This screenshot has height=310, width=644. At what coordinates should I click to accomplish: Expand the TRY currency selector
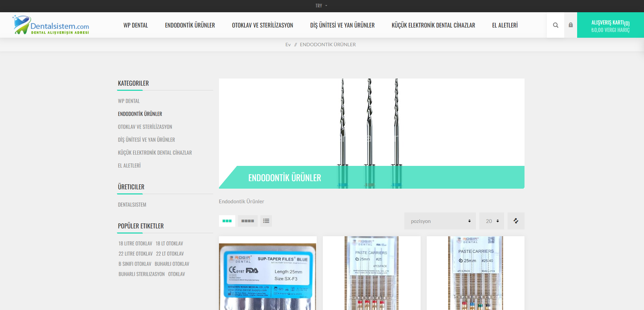(321, 6)
